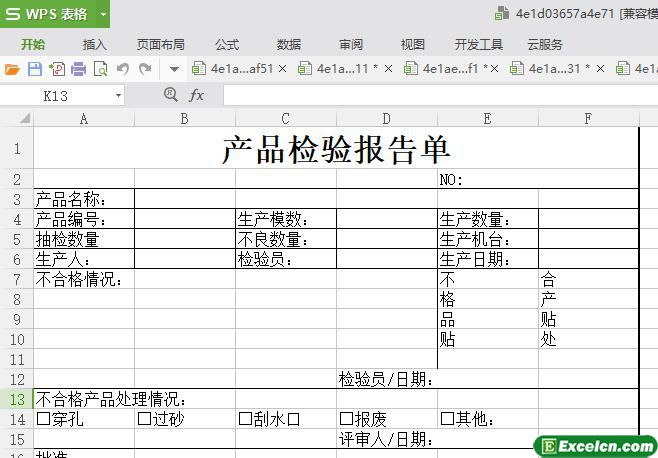Click the 检验员/日期: cell in row 12
The width and height of the screenshot is (658, 458).
point(386,379)
